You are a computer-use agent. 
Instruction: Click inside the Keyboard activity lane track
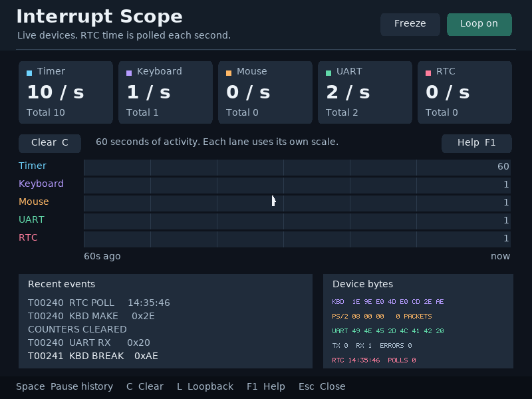pyautogui.click(x=297, y=186)
